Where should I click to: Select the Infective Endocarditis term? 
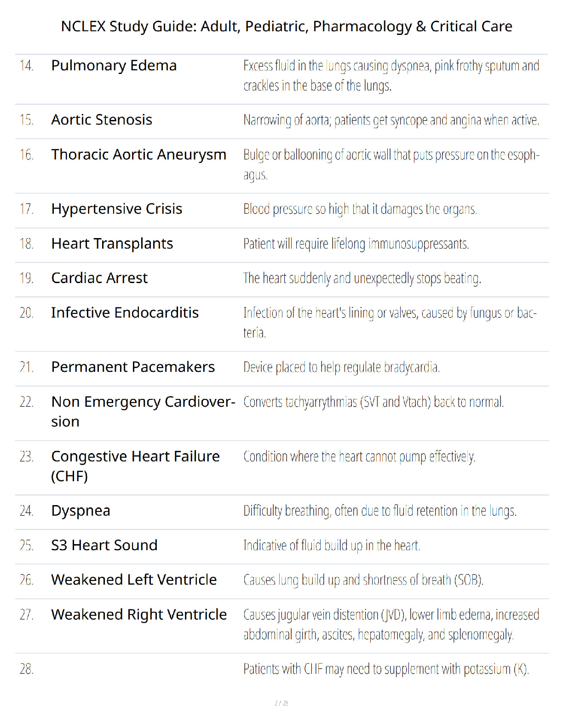point(125,313)
